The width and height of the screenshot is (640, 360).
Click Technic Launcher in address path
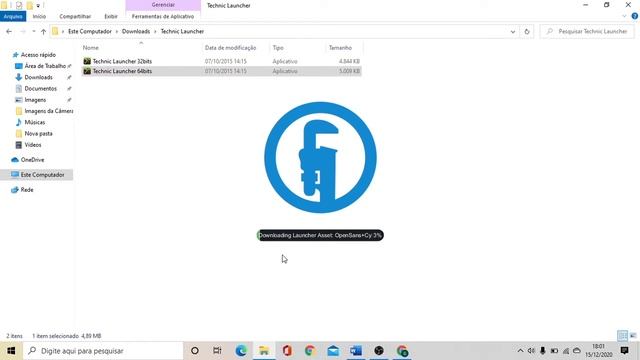click(182, 31)
